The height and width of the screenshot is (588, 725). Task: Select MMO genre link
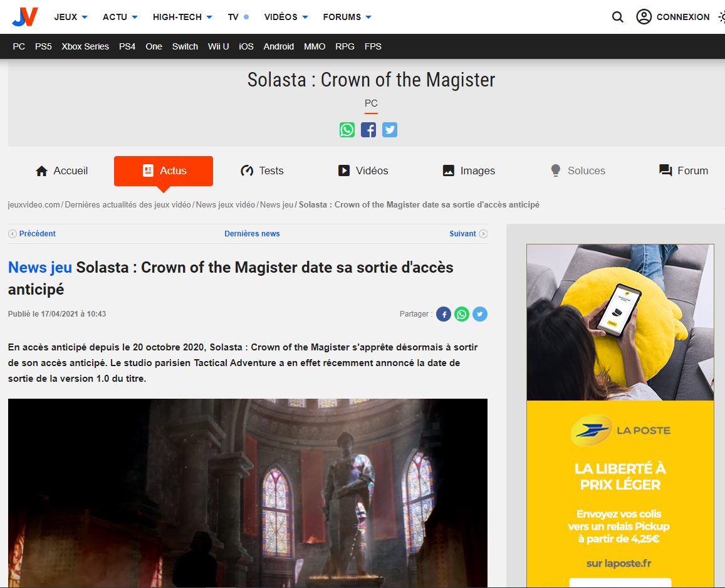tap(315, 46)
